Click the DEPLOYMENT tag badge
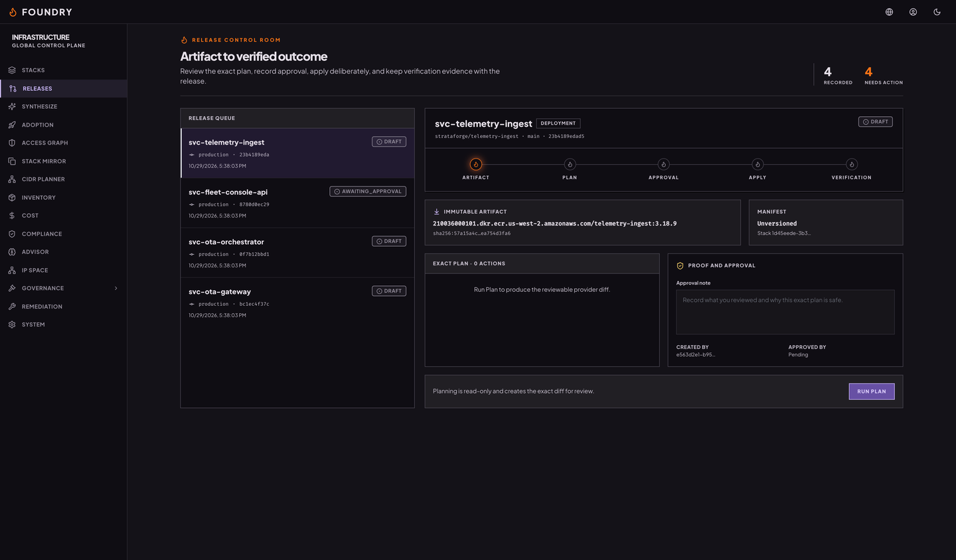The width and height of the screenshot is (956, 560). (x=558, y=123)
